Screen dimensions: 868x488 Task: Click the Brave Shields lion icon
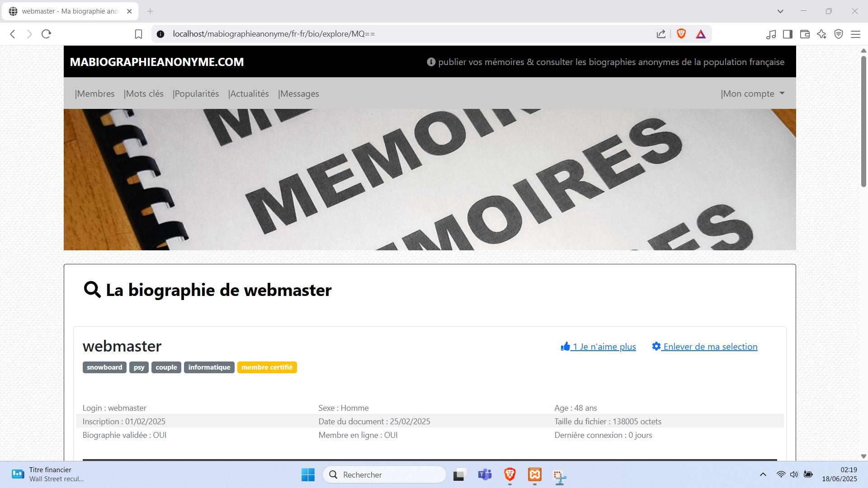(x=681, y=34)
